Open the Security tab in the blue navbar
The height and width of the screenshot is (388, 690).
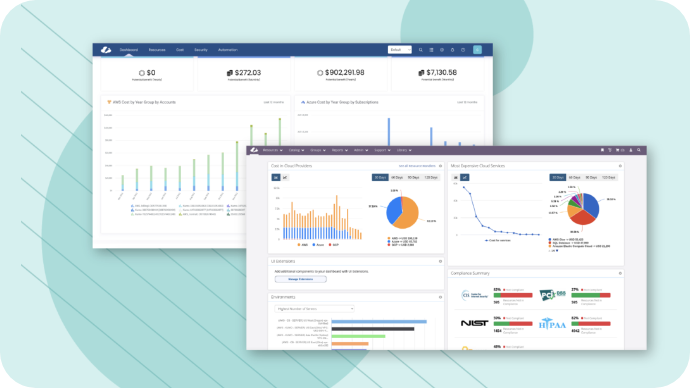201,50
